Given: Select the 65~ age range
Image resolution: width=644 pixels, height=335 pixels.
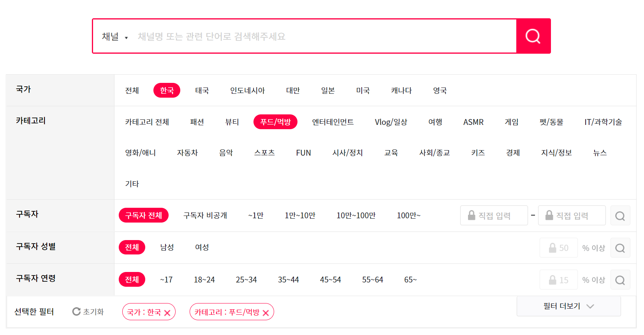Looking at the screenshot, I should click(x=410, y=279).
